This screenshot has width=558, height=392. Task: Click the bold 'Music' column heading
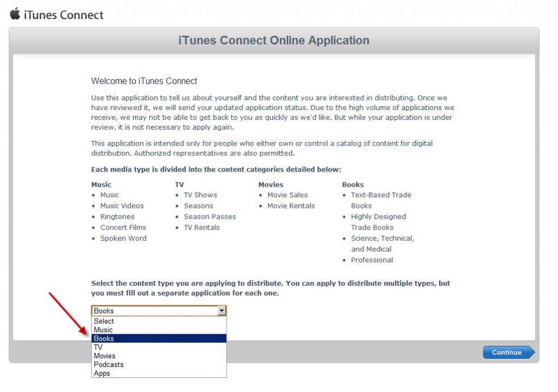tap(101, 185)
